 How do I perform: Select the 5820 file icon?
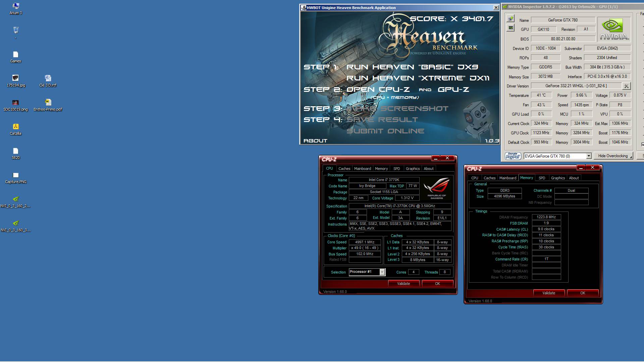(15, 153)
